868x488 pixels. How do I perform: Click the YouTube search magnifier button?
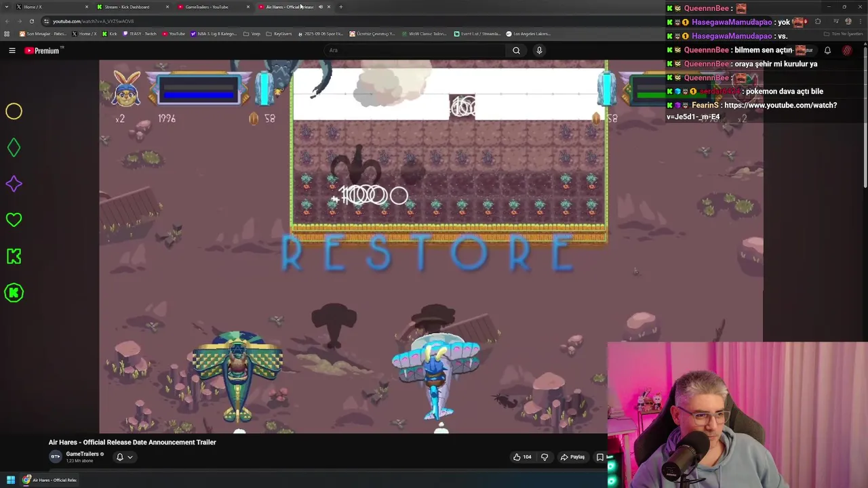tap(516, 50)
